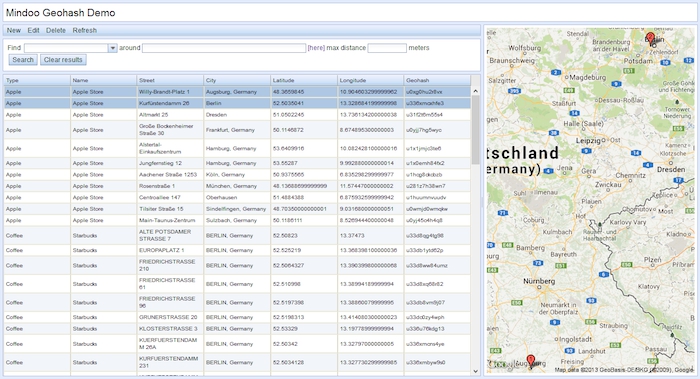Click the Dresden label on the map

click(x=671, y=170)
